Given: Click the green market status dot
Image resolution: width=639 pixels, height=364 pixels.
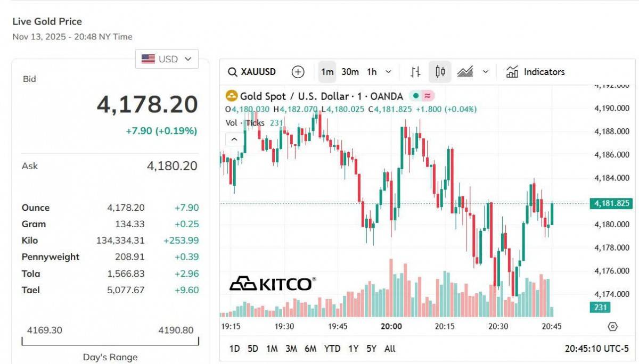Looking at the screenshot, I should [415, 96].
